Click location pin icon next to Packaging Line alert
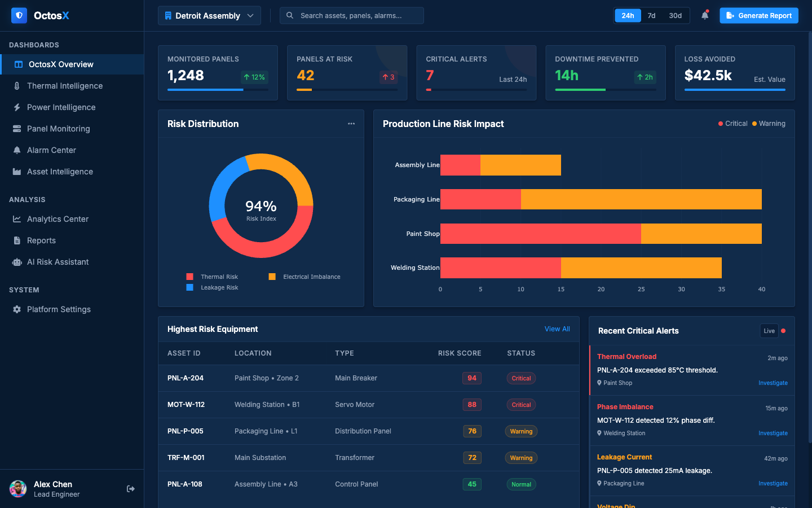Image resolution: width=812 pixels, height=508 pixels. tap(599, 483)
